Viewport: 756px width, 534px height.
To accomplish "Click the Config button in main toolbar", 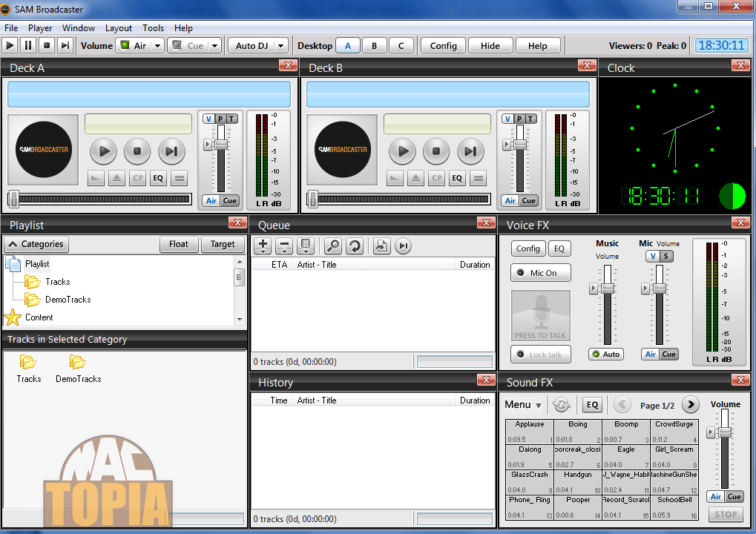I will click(x=443, y=46).
